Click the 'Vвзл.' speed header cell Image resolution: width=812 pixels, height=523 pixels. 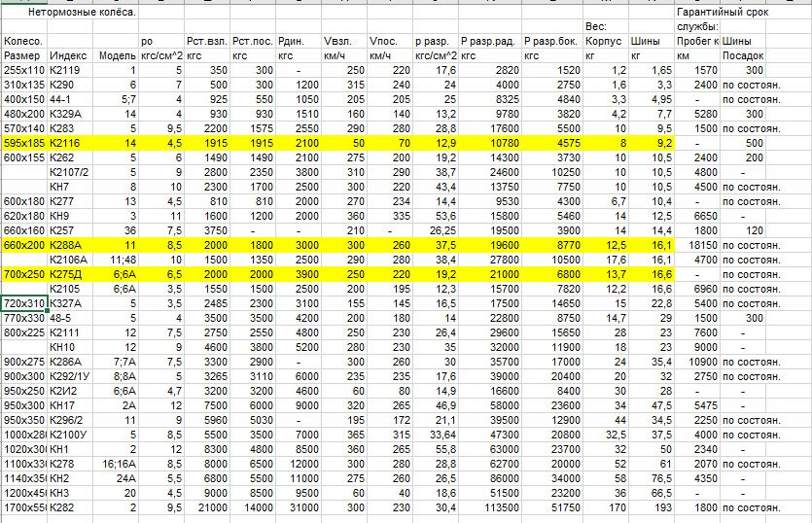[x=336, y=41]
